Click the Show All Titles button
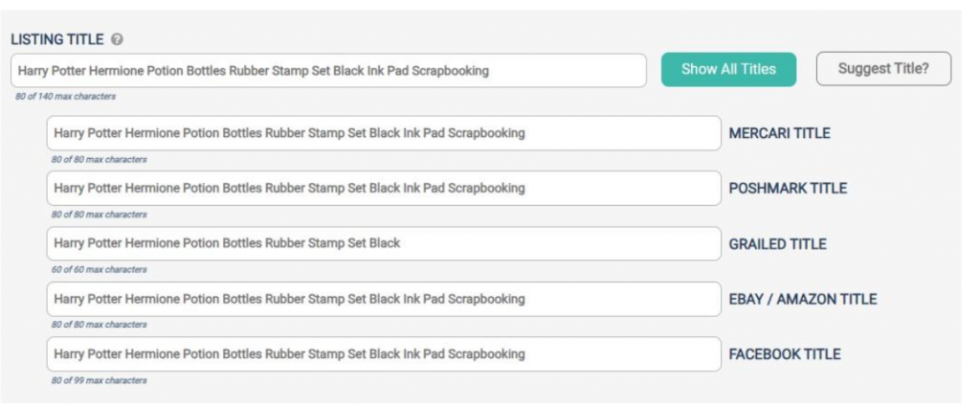This screenshot has height=409, width=980. [728, 69]
